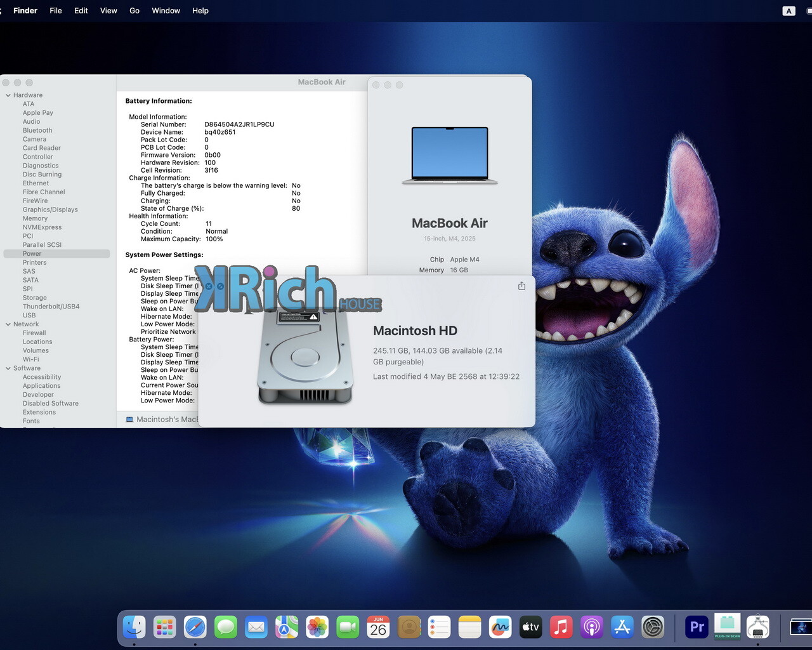Open the Mail app in the Dock
Screen dimensions: 812x650
click(x=256, y=627)
